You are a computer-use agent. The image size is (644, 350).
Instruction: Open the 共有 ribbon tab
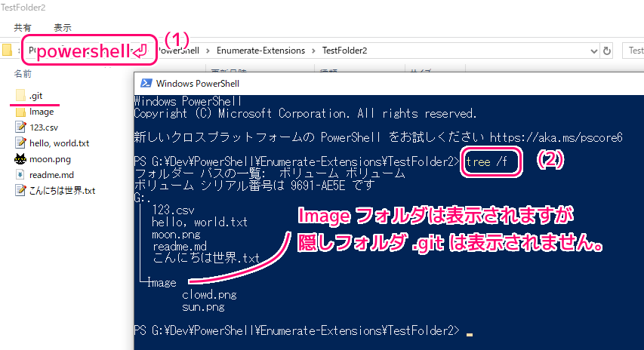coord(23,27)
